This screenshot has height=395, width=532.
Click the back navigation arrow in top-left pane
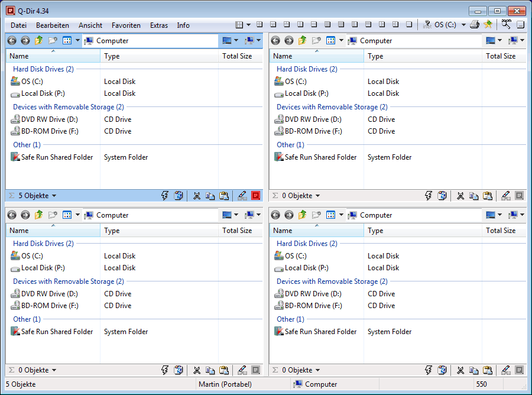(x=11, y=40)
